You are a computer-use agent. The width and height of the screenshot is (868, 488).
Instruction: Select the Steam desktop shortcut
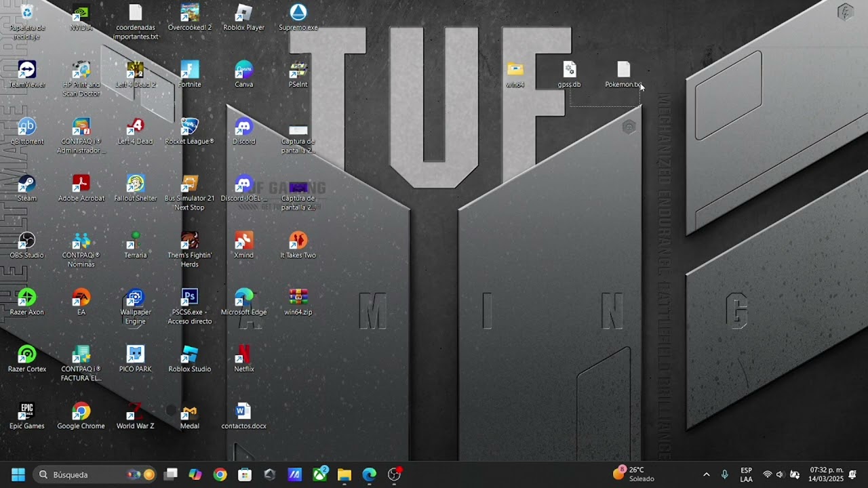point(27,188)
